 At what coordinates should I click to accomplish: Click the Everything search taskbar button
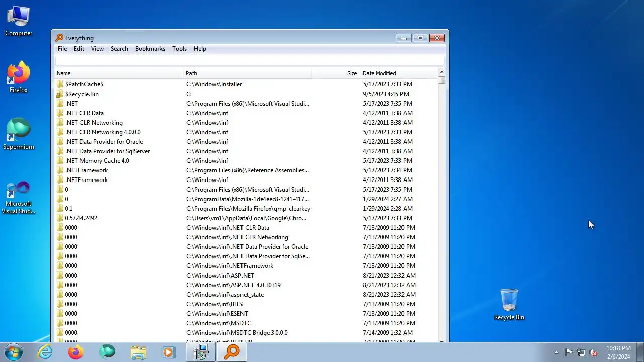point(232,352)
